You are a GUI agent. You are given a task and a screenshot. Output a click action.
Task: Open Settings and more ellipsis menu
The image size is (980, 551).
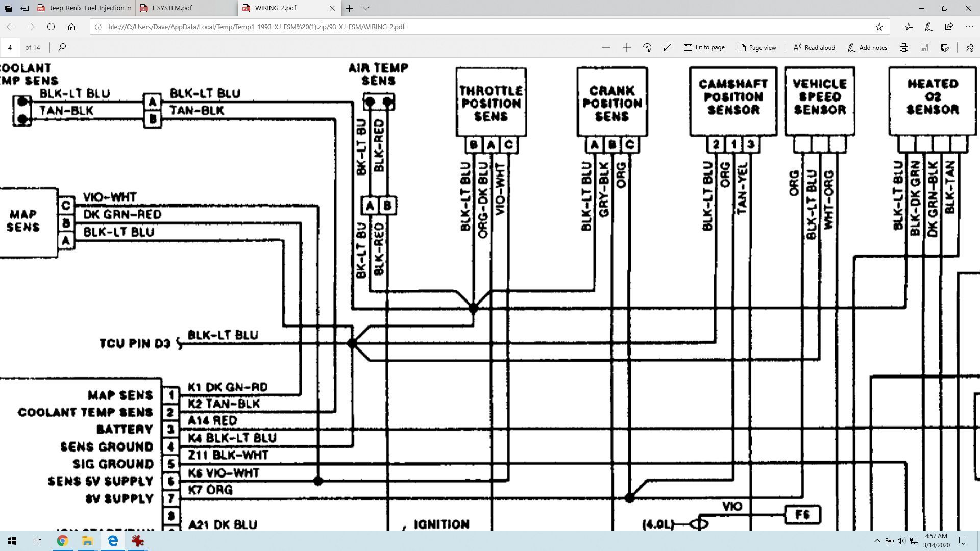point(969,27)
